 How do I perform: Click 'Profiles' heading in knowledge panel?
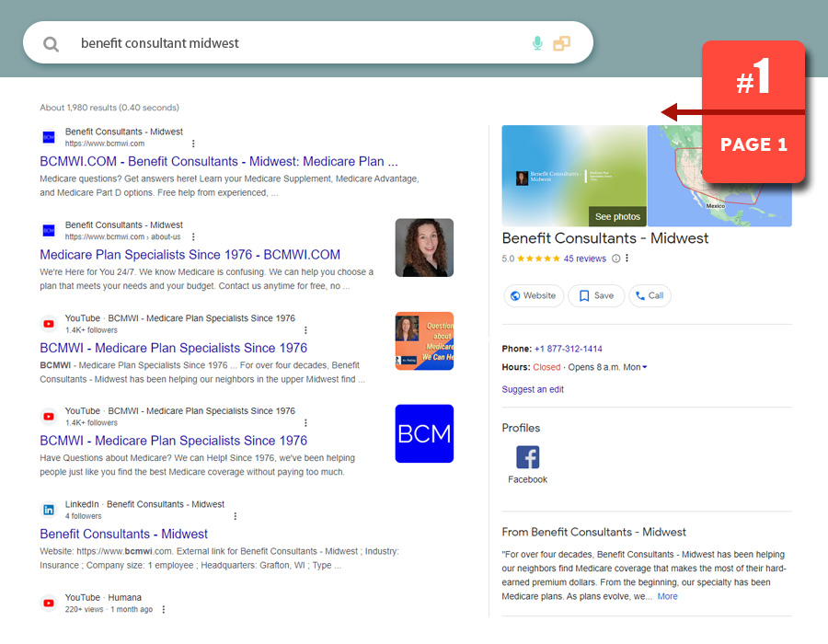(521, 428)
